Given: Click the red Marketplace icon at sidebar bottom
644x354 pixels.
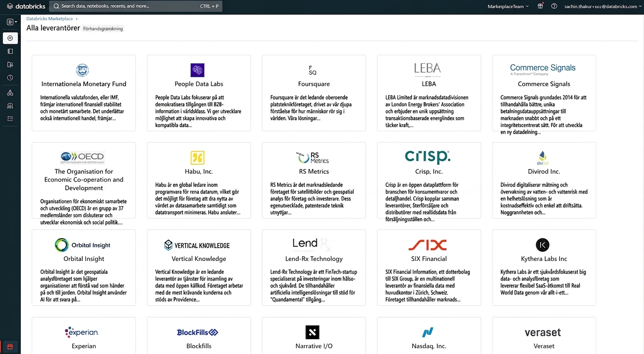Looking at the screenshot, I should pos(10,347).
